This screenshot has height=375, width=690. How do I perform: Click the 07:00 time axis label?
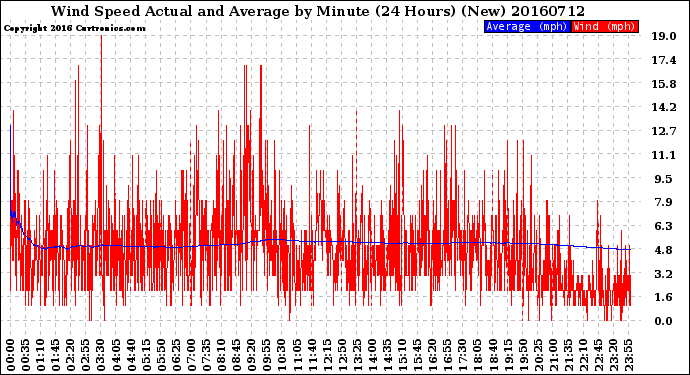pyautogui.click(x=191, y=355)
